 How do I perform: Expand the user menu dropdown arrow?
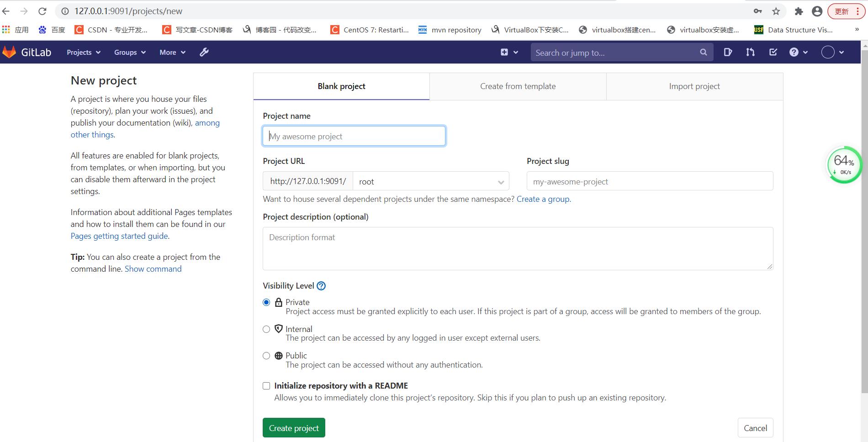pos(842,53)
